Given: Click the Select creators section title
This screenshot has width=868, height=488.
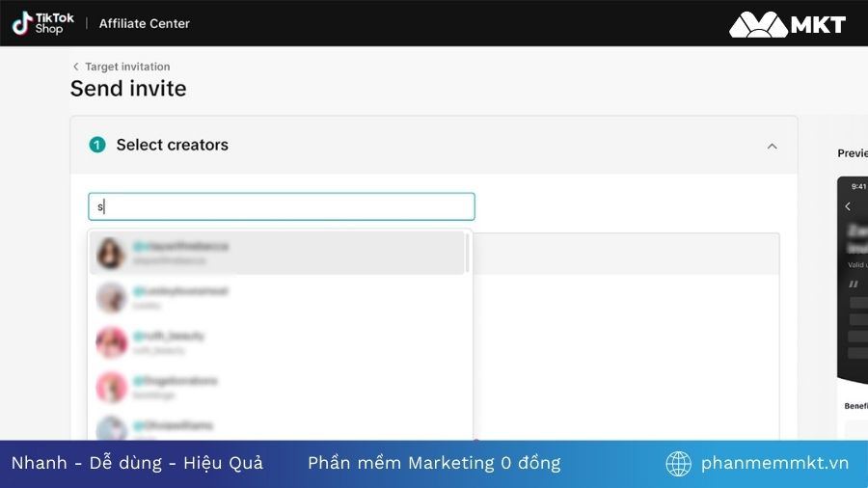Looking at the screenshot, I should 172,145.
